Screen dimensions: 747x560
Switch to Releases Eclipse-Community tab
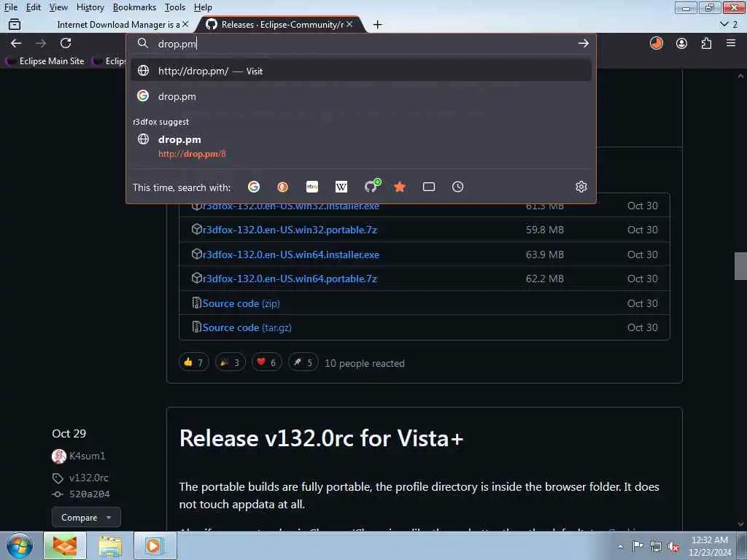(281, 24)
